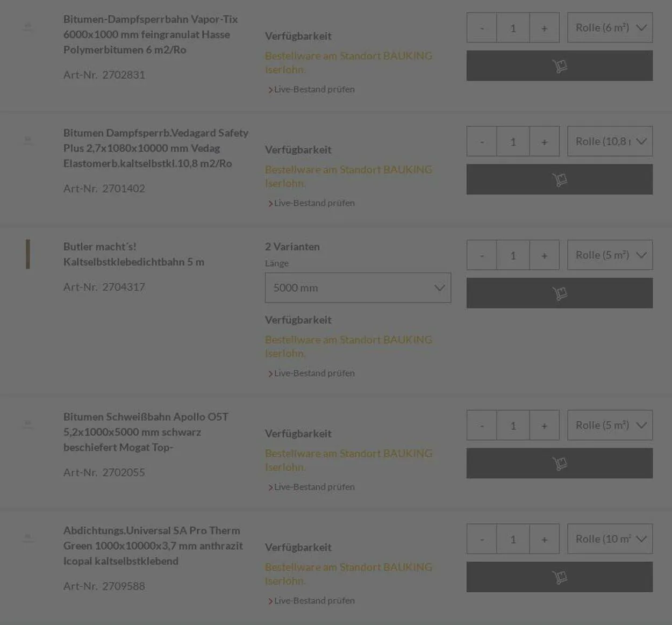Check live stock for Vapor-Tix Dampfsperrbahn
This screenshot has width=672, height=625.
(x=314, y=89)
